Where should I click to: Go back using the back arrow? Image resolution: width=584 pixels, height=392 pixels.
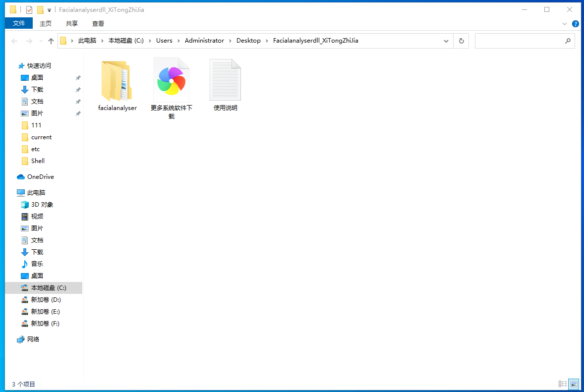tap(14, 41)
